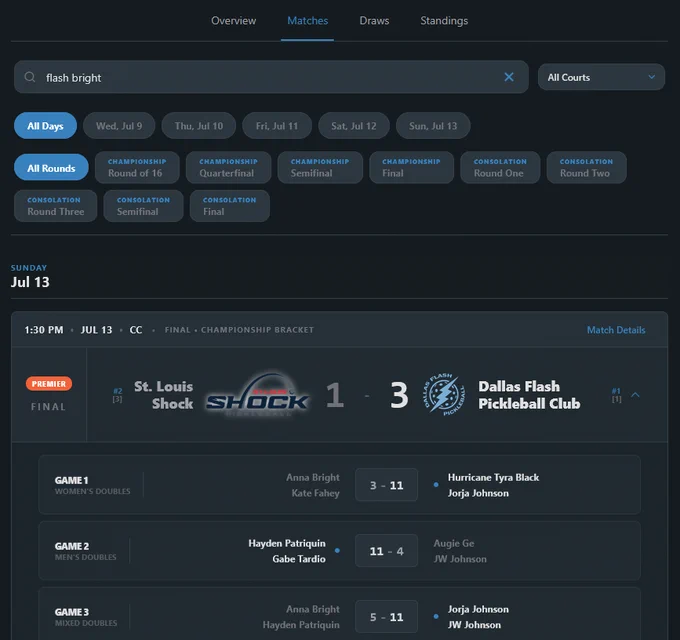
Task: Click the GAME 2 Men's Doubles label
Action: click(85, 551)
